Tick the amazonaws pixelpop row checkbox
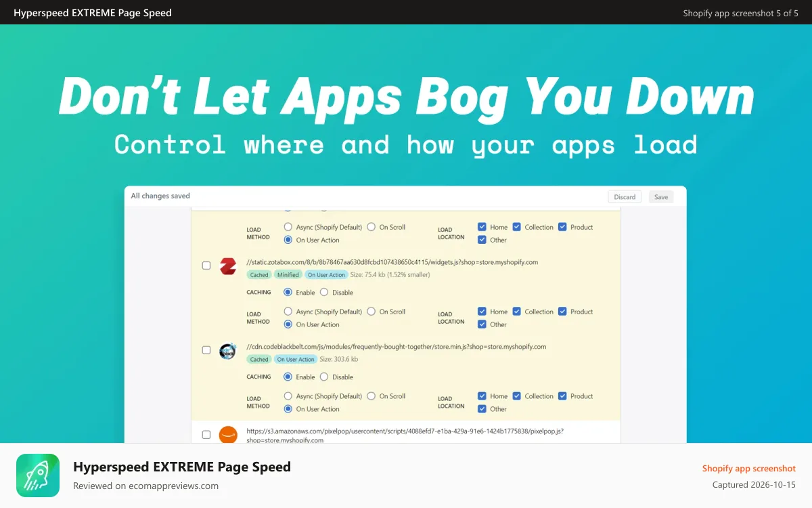812x508 pixels. pos(206,434)
